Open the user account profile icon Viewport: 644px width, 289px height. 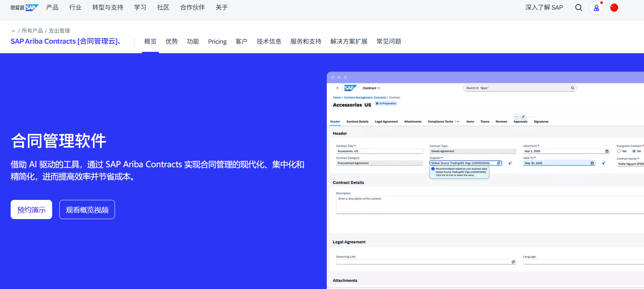coord(596,7)
